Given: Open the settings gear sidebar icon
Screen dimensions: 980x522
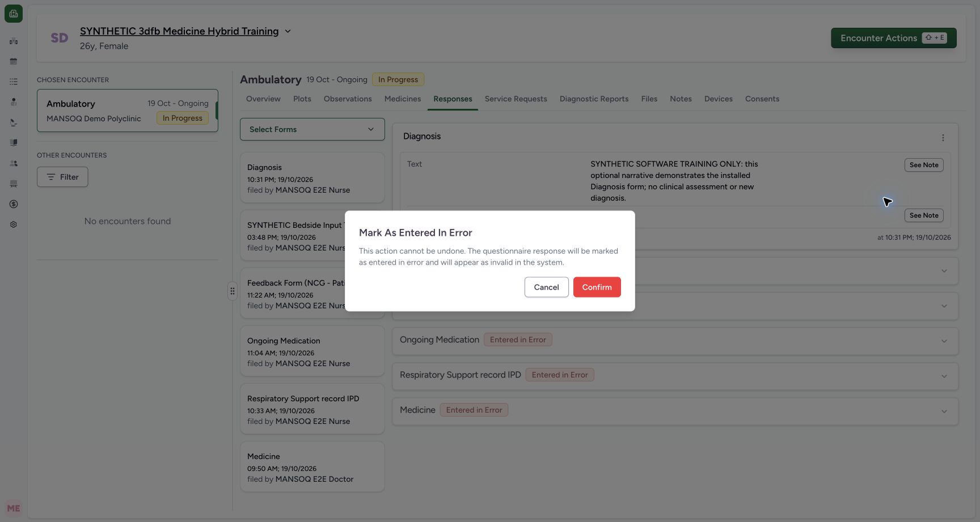Looking at the screenshot, I should coord(14,224).
